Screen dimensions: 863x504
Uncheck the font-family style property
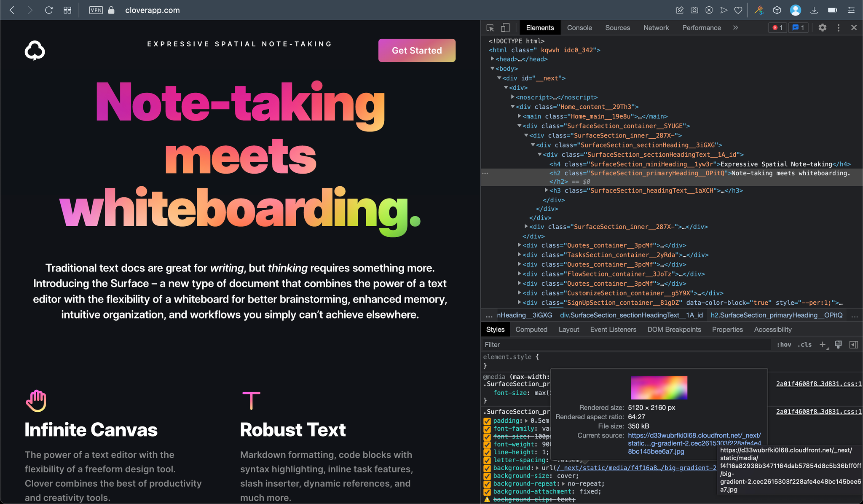pyautogui.click(x=487, y=429)
